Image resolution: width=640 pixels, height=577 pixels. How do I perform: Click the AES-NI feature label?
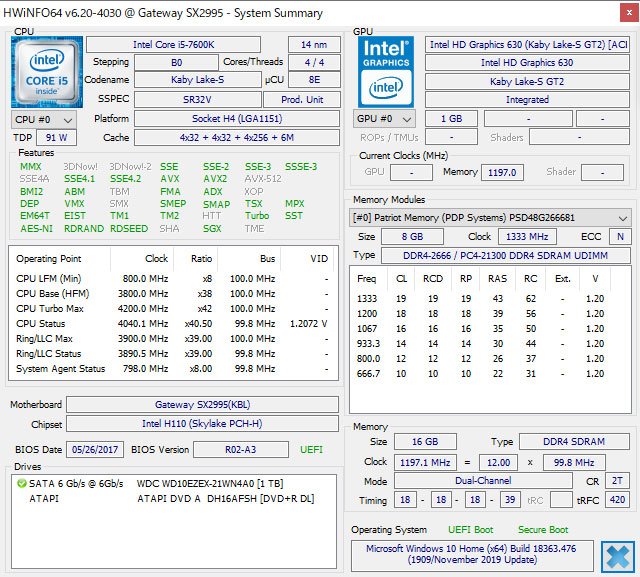tap(36, 229)
